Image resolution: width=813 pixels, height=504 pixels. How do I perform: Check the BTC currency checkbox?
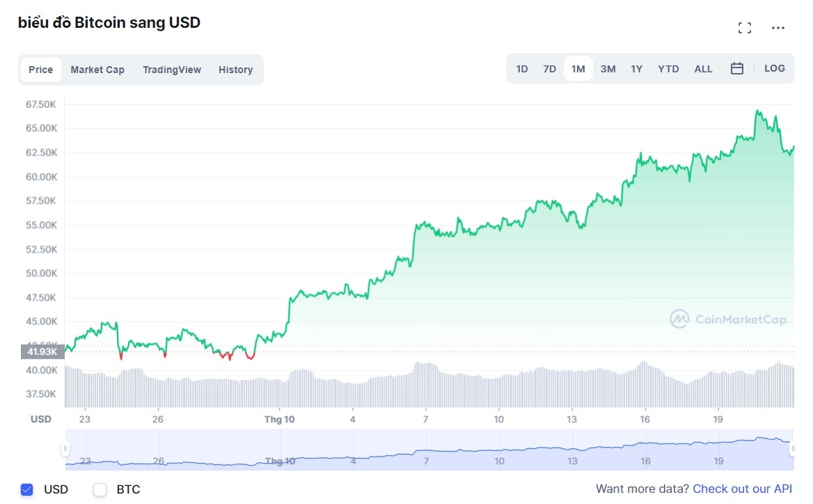100,489
